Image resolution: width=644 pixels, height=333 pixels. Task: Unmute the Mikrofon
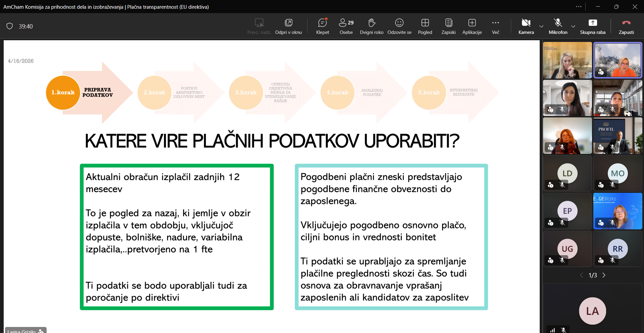tap(557, 26)
